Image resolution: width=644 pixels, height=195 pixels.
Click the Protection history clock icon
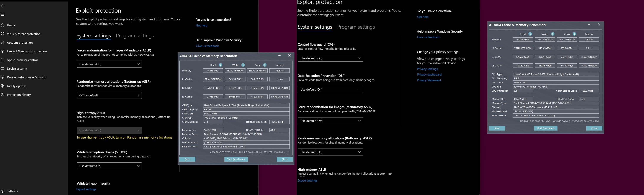click(3, 95)
